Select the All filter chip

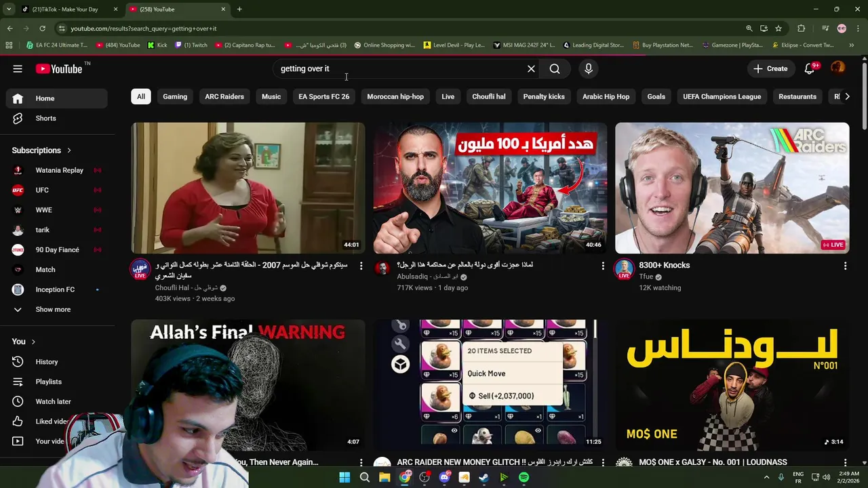click(141, 96)
